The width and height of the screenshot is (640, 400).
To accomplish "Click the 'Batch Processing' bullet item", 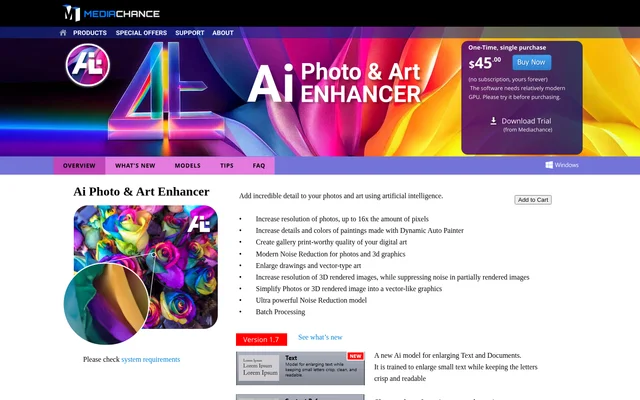I will click(280, 312).
